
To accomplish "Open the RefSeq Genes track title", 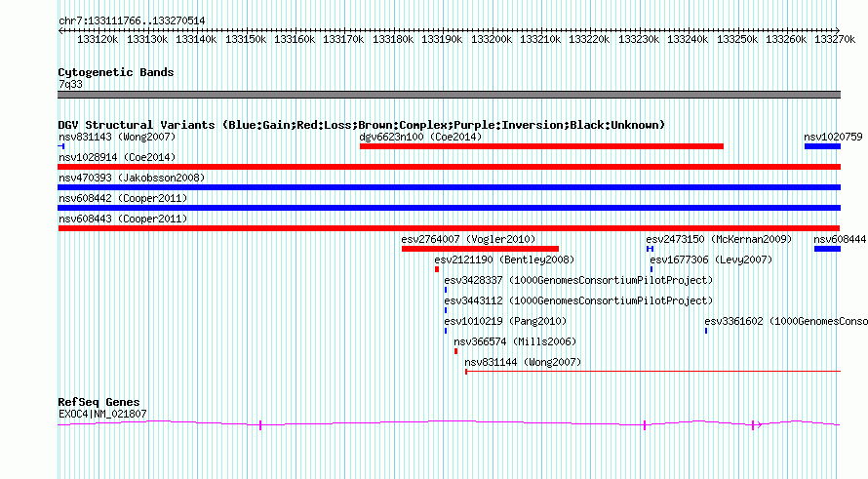I will point(99,402).
